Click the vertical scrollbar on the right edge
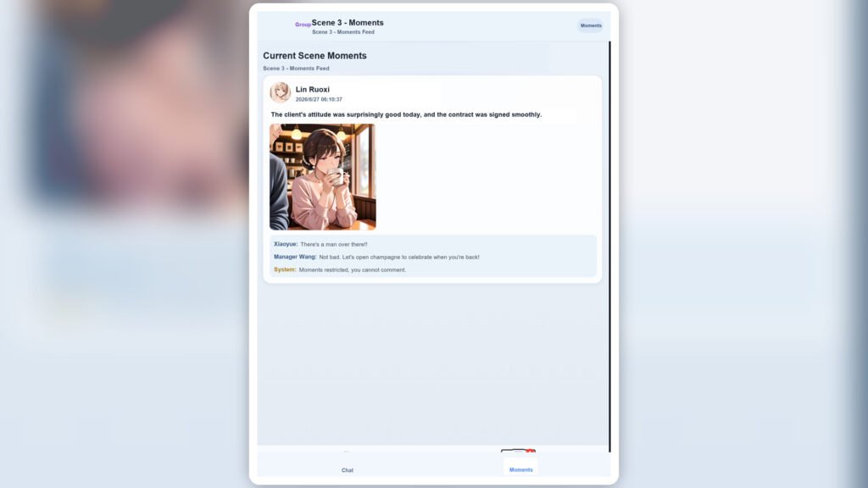 coord(610,247)
